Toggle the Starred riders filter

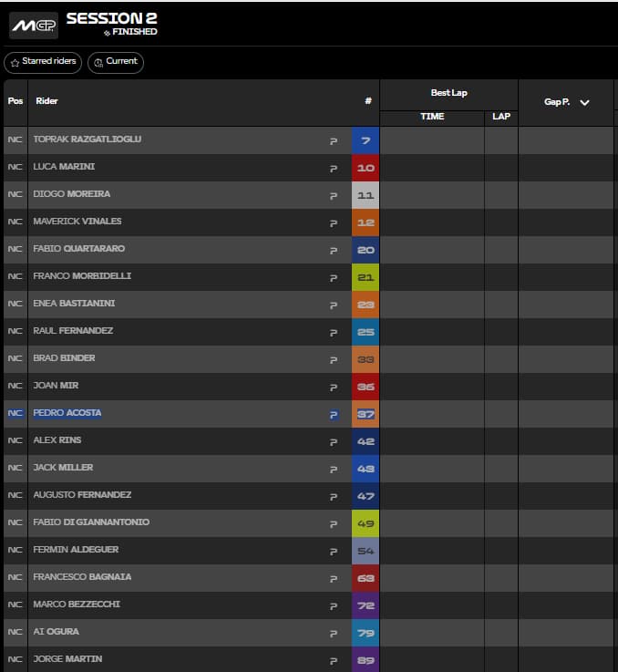(x=43, y=62)
